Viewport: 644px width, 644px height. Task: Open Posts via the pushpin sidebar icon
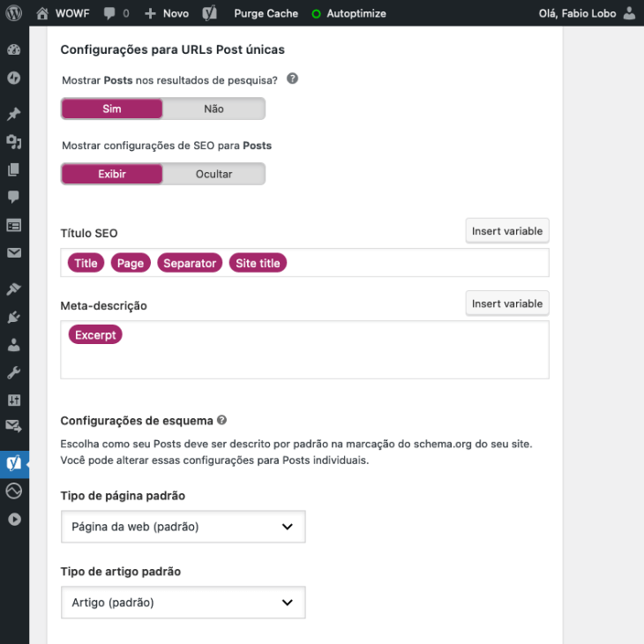tap(14, 114)
